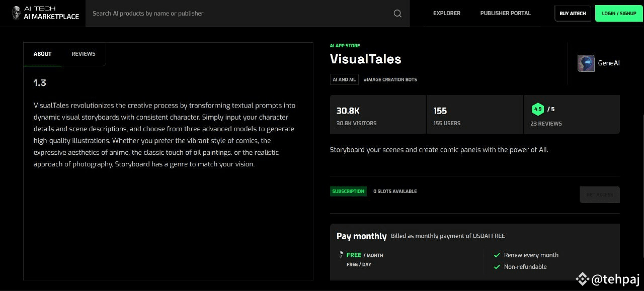Viewport: 644px width, 291px height.
Task: Click the AI Tech skull logo icon
Action: point(17,13)
